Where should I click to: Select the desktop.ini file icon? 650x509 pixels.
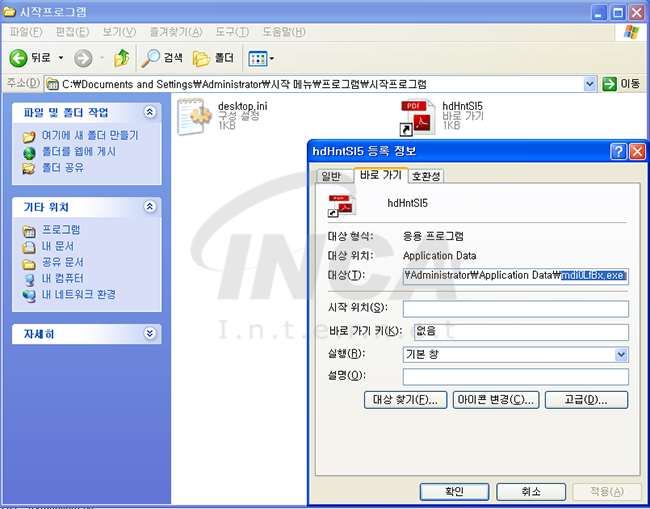(x=192, y=117)
